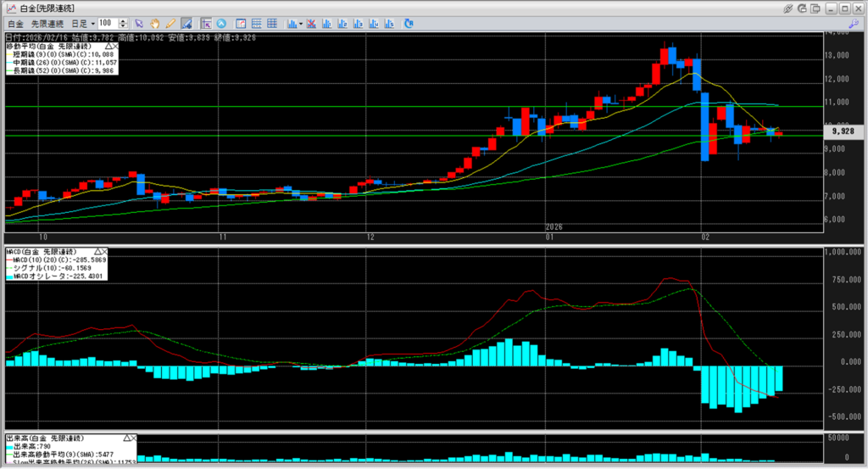Activate the hand pan tool
Image resolution: width=868 pixels, height=469 pixels.
pos(155,23)
